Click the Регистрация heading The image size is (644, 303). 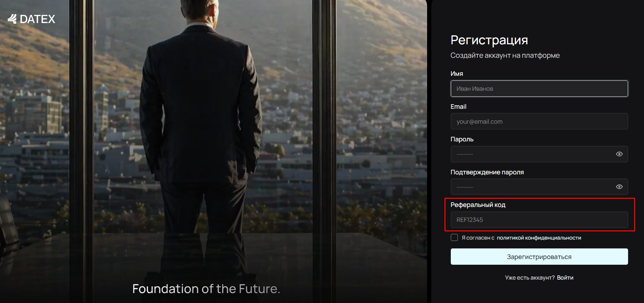click(489, 40)
